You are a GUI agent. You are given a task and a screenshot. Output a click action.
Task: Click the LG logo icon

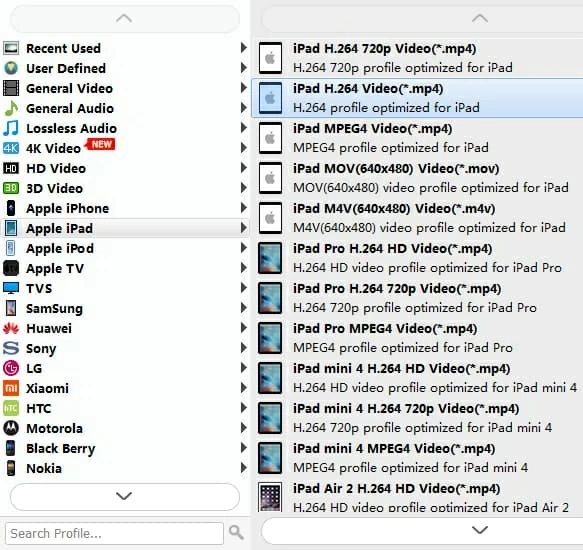11,369
